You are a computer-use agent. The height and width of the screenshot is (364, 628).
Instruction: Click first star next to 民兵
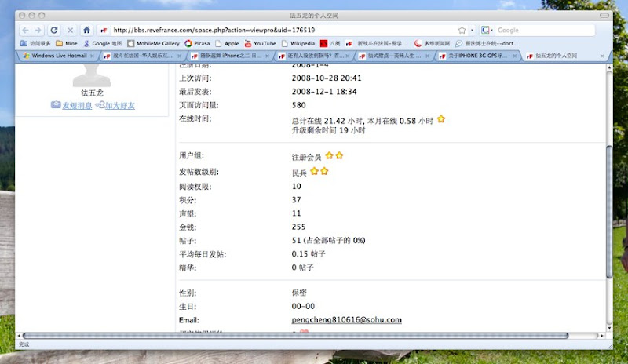315,171
